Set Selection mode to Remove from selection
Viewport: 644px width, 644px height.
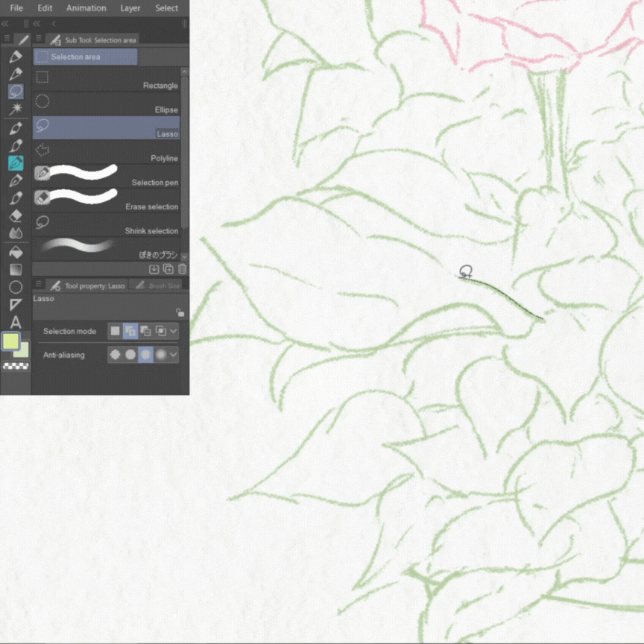click(146, 331)
